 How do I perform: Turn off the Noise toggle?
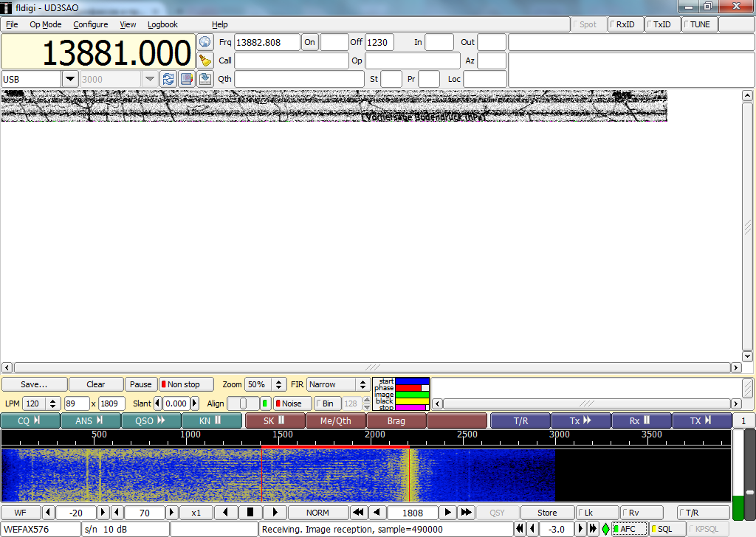[292, 403]
